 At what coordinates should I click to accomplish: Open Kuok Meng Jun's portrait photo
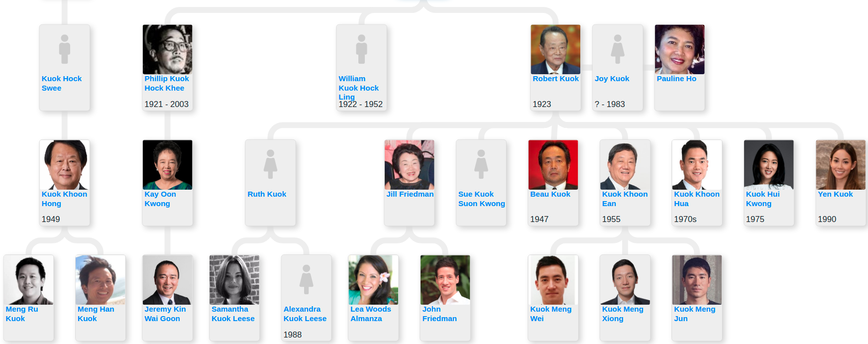[697, 280]
